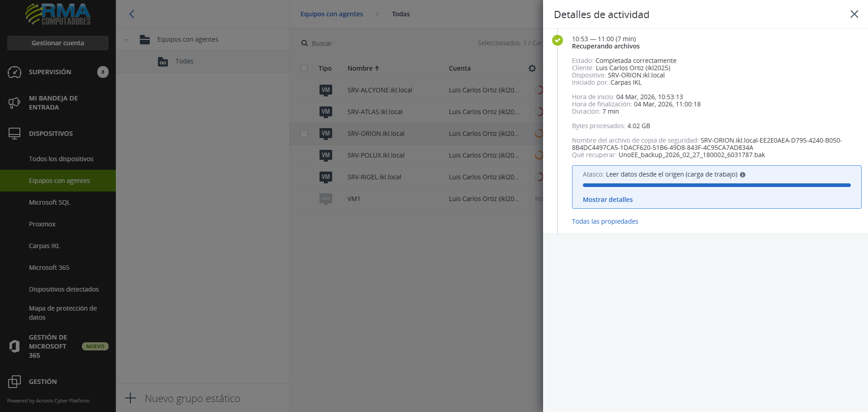Click the Buscar search field
Screen dimensions: 868x412
[362, 43]
